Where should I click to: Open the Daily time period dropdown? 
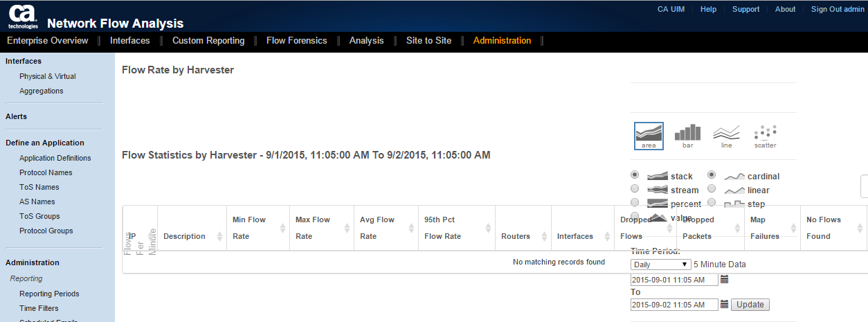tap(660, 265)
